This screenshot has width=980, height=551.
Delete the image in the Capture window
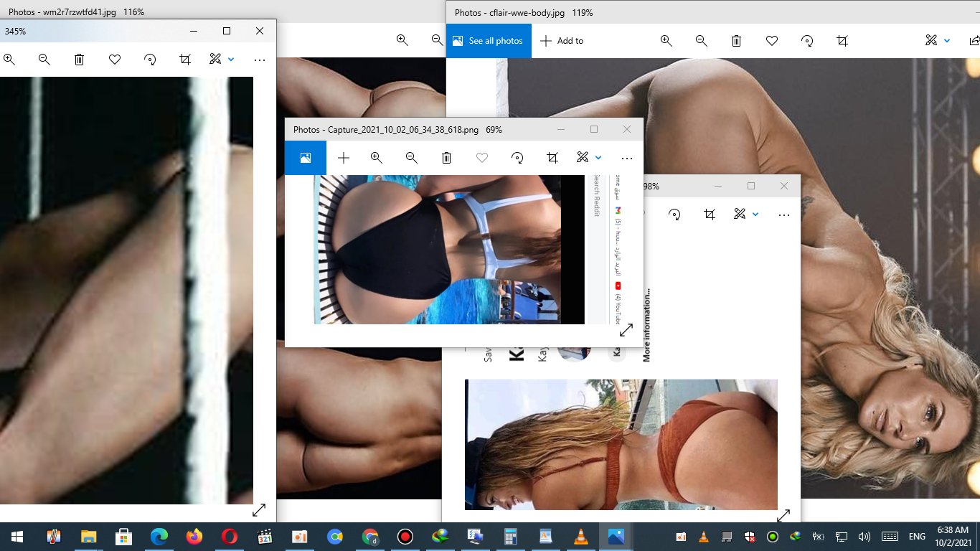pos(446,158)
